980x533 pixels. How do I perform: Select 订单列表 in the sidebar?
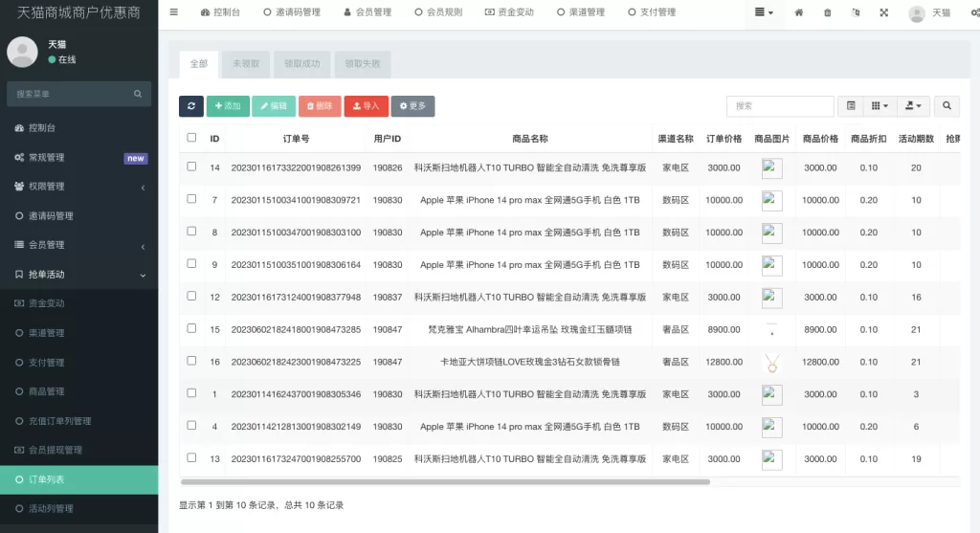(x=78, y=479)
